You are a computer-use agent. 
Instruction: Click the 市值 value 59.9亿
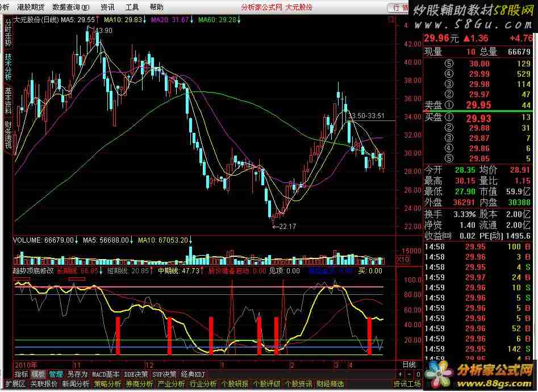tap(519, 191)
